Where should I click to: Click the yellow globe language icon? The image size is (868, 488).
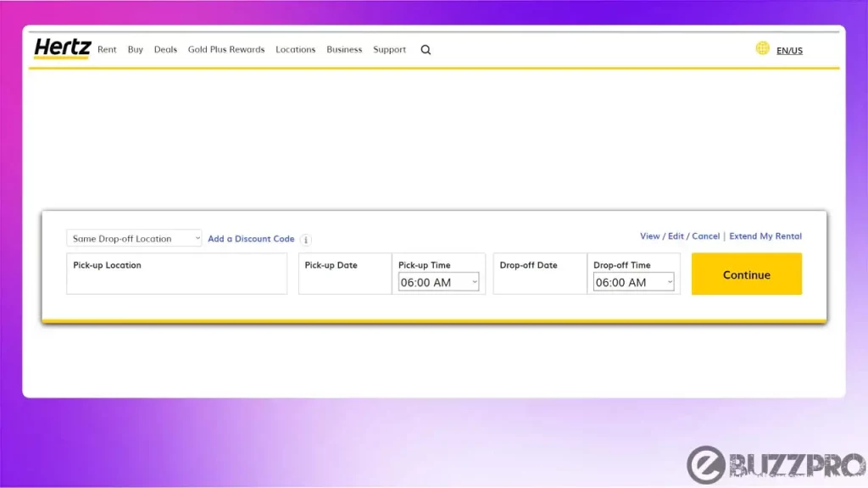click(762, 48)
